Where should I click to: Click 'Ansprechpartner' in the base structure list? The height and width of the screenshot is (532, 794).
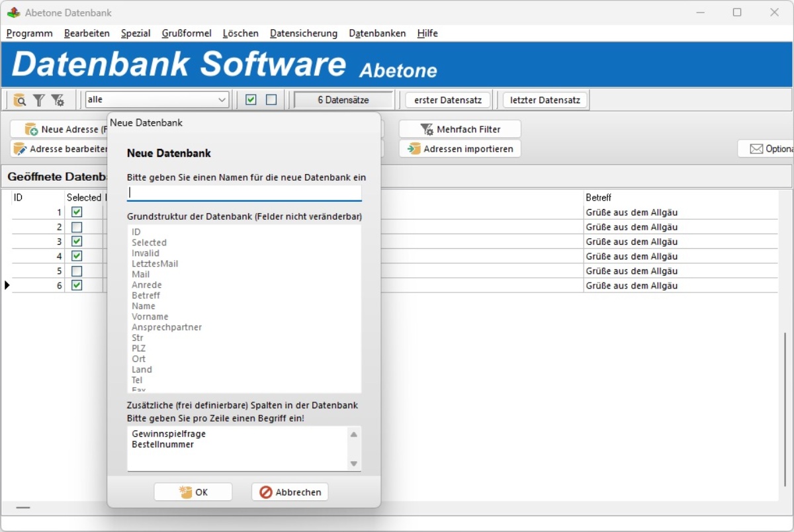(x=167, y=327)
